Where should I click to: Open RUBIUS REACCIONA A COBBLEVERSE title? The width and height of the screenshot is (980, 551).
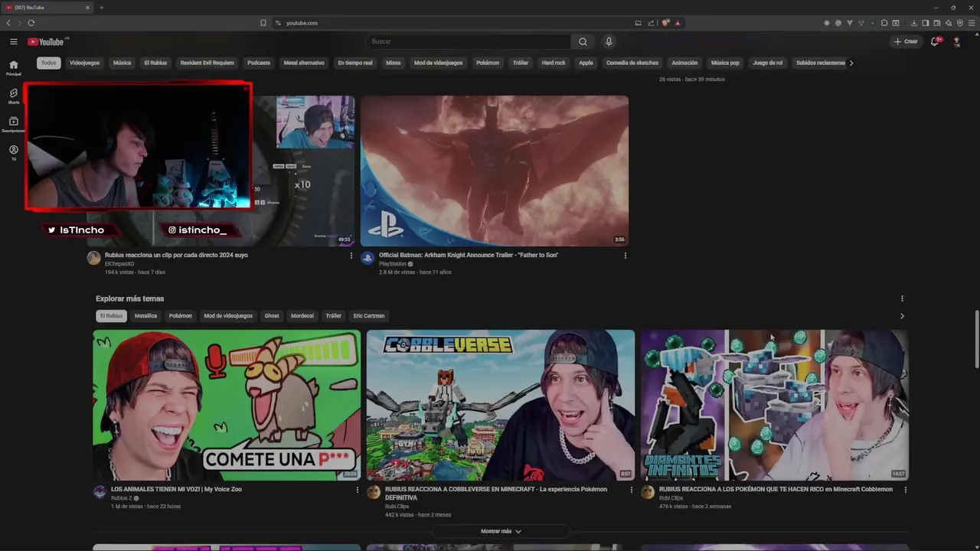[x=496, y=494]
